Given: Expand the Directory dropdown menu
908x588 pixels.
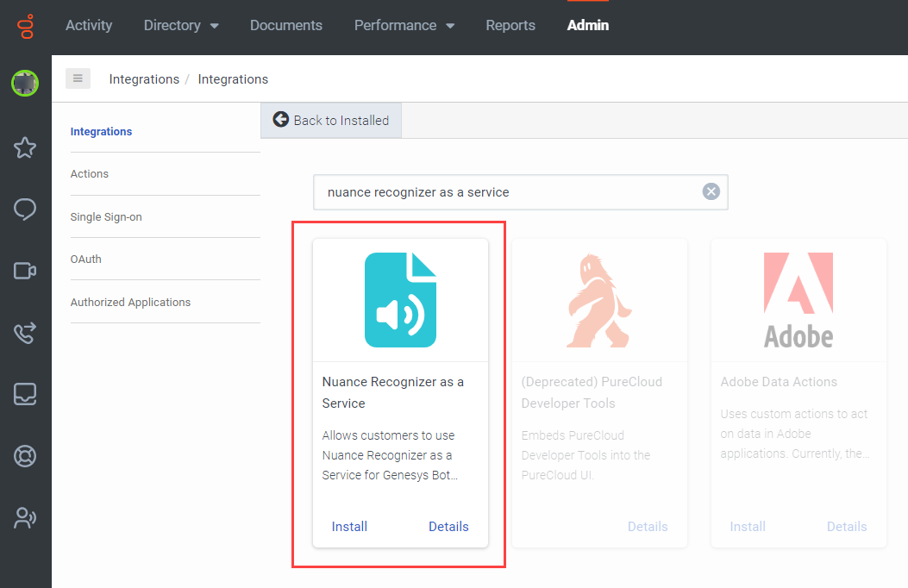Looking at the screenshot, I should click(x=181, y=26).
